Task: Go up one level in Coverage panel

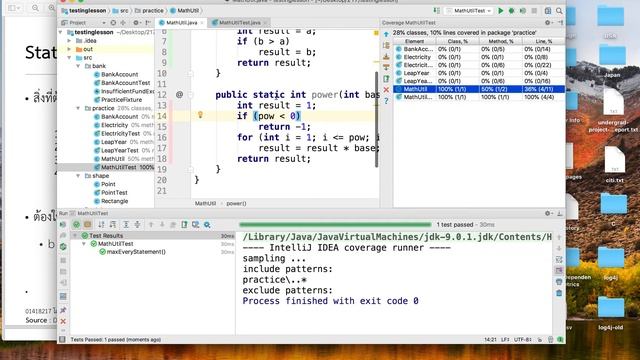Action: [386, 35]
